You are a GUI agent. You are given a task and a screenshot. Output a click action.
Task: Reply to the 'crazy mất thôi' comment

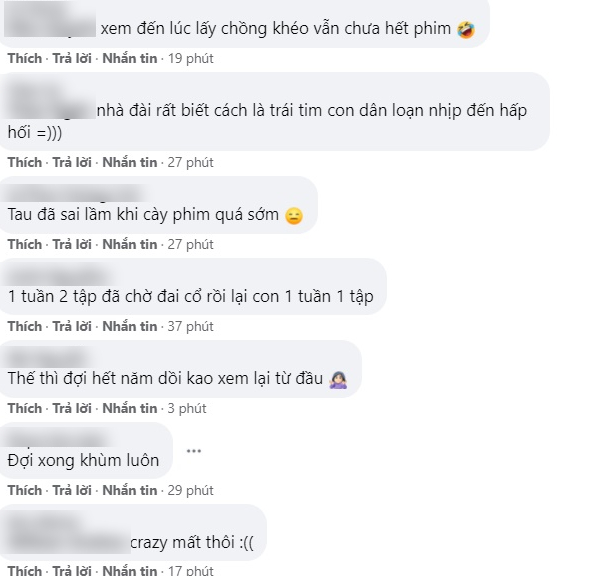(x=72, y=571)
